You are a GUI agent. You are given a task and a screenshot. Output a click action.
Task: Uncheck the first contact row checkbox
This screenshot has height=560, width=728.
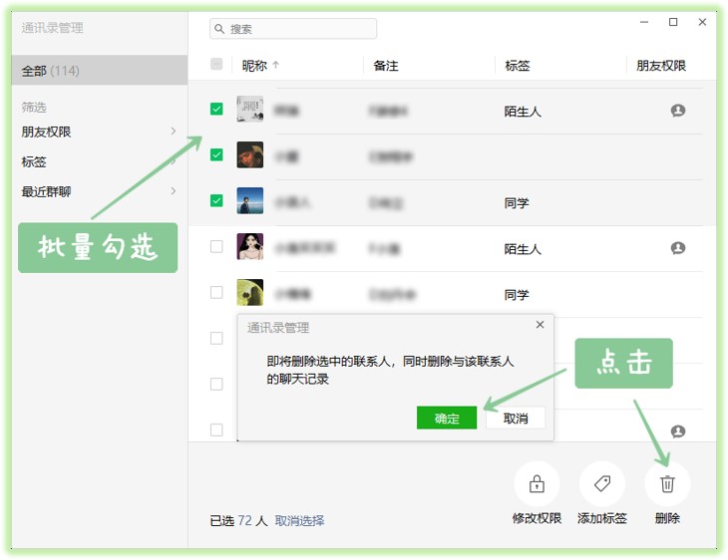[216, 109]
